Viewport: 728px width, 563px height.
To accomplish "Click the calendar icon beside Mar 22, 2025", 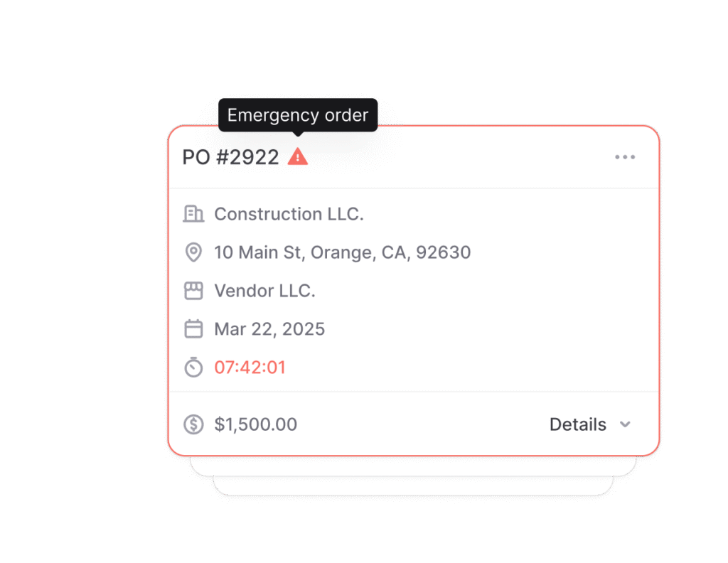I will [193, 328].
